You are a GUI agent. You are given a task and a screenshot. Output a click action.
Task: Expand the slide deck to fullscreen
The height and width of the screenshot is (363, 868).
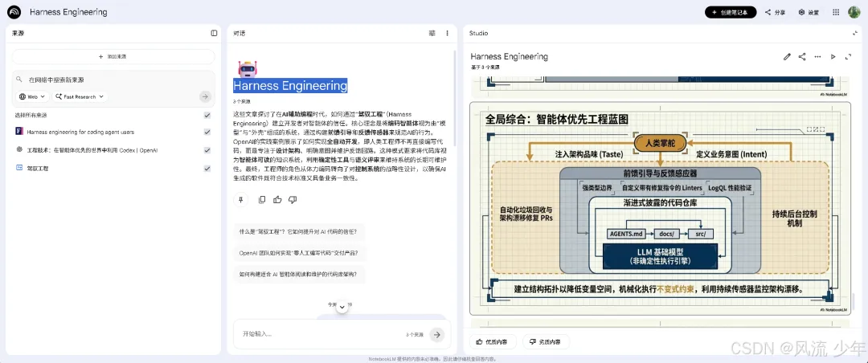click(x=848, y=56)
